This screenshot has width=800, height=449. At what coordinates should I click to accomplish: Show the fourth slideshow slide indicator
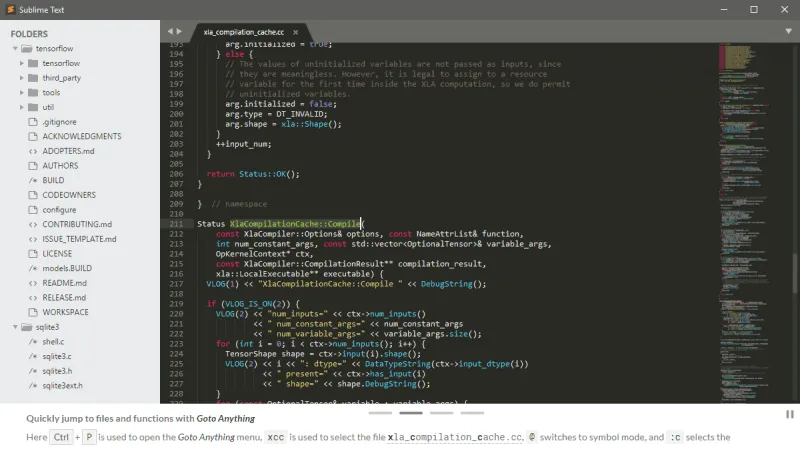point(472,413)
